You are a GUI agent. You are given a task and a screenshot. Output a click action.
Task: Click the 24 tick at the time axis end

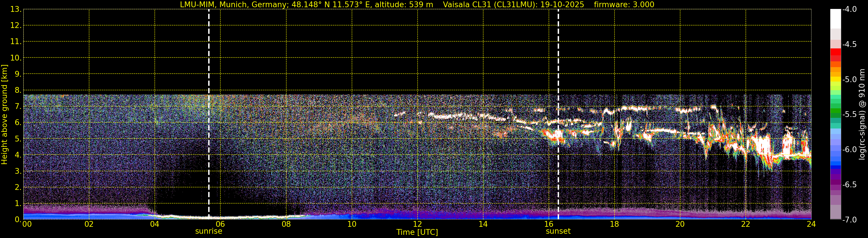coord(811,224)
